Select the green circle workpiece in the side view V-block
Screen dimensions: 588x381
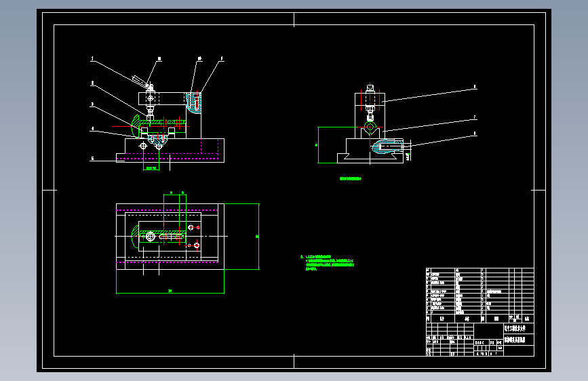[x=370, y=126]
